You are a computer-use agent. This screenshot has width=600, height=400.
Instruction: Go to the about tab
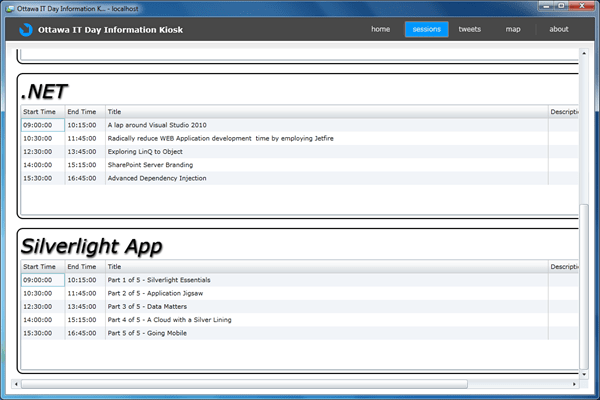pyautogui.click(x=559, y=29)
